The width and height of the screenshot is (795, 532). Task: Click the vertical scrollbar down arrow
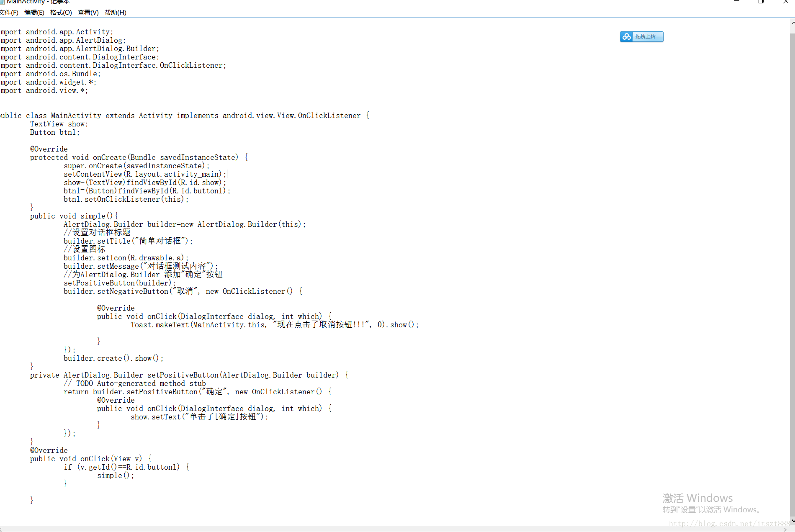coord(792,521)
